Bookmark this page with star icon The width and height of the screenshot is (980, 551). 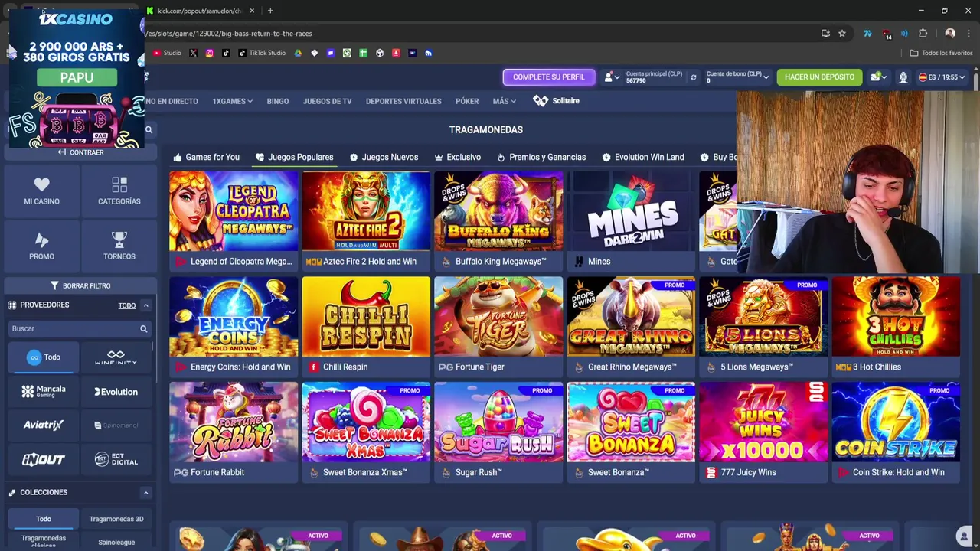(x=842, y=34)
